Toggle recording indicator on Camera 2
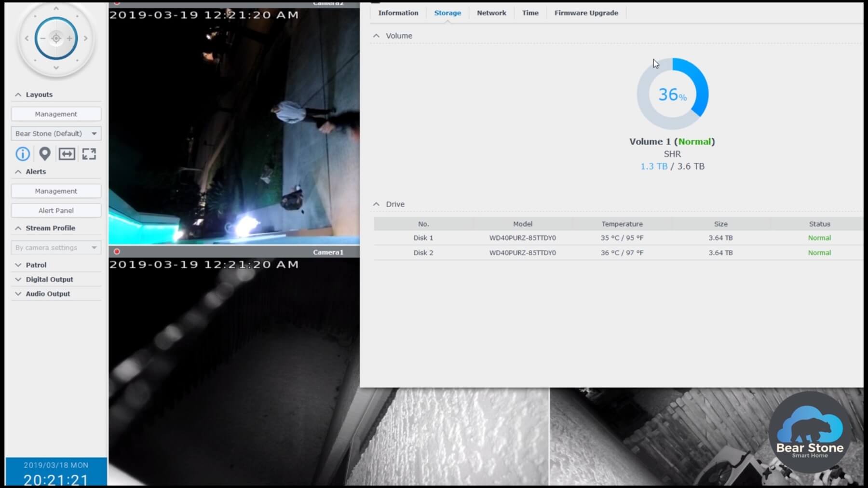This screenshot has height=488, width=868. pos(116,2)
